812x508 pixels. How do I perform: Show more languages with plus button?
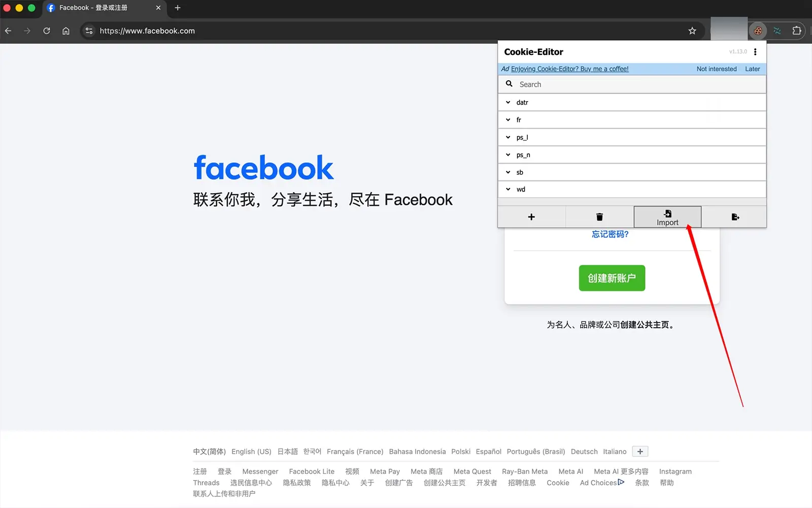pyautogui.click(x=640, y=452)
